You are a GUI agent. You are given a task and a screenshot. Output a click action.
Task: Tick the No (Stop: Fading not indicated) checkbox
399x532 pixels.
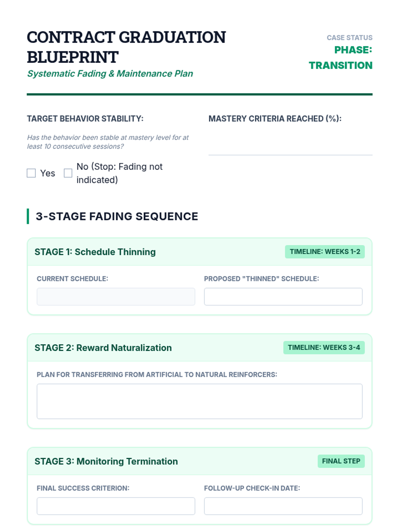68,173
